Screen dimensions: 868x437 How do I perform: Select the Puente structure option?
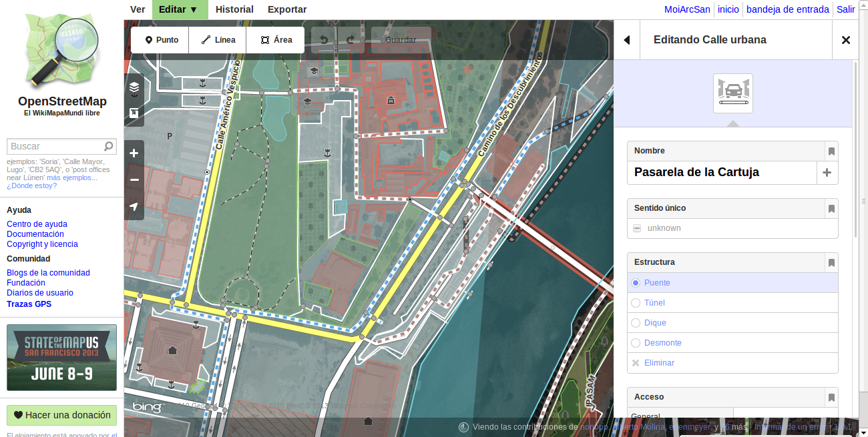point(732,283)
